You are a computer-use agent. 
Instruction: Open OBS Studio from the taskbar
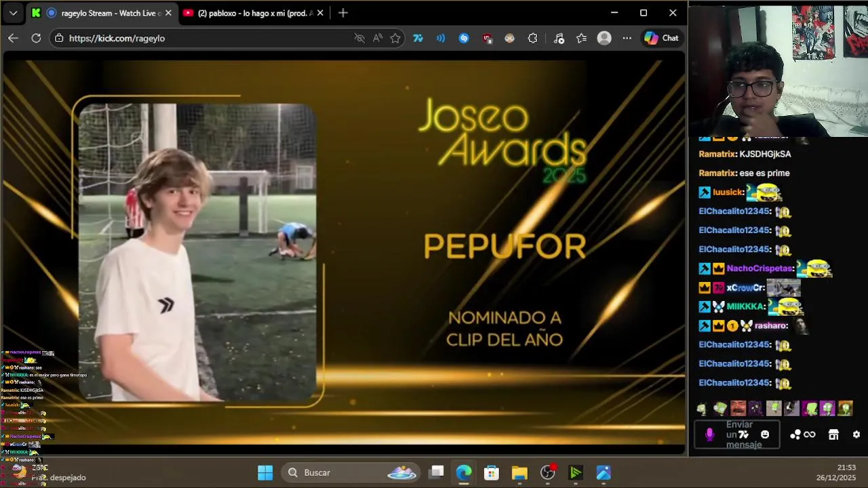pyautogui.click(x=548, y=472)
